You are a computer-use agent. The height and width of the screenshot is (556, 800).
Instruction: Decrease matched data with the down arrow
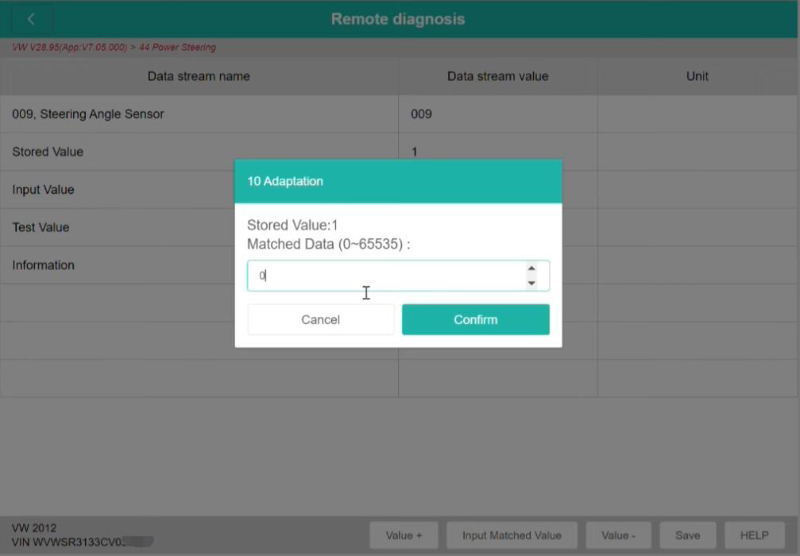[x=531, y=283]
